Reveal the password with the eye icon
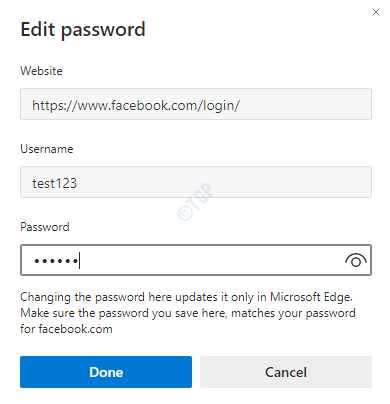Image resolution: width=390 pixels, height=404 pixels. point(356,260)
